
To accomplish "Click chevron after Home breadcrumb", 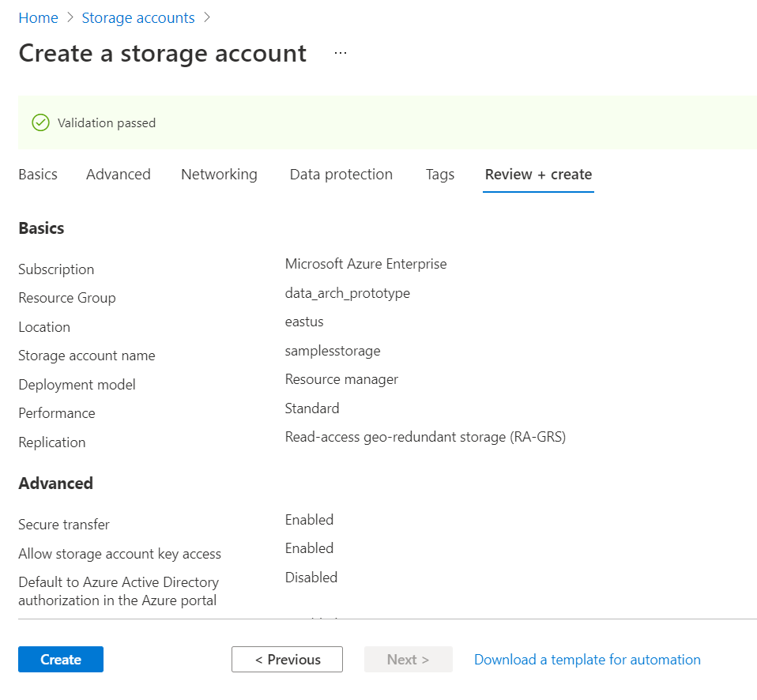I will pos(70,17).
